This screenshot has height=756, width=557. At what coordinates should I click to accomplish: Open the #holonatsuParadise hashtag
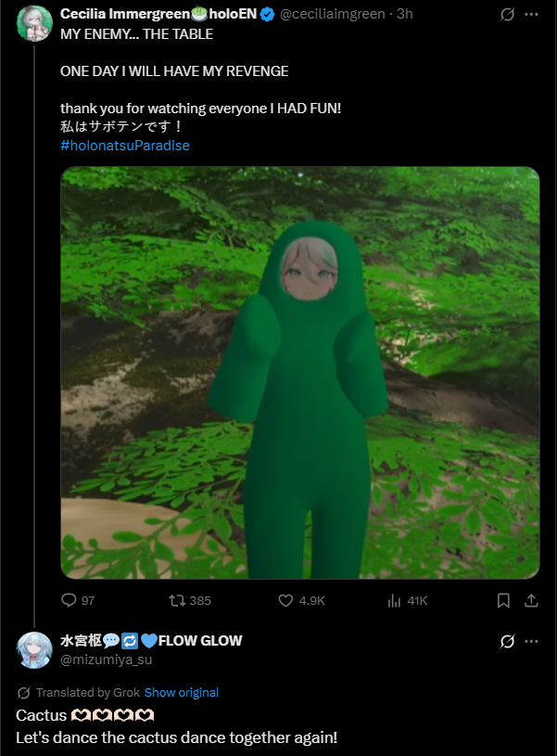125,145
